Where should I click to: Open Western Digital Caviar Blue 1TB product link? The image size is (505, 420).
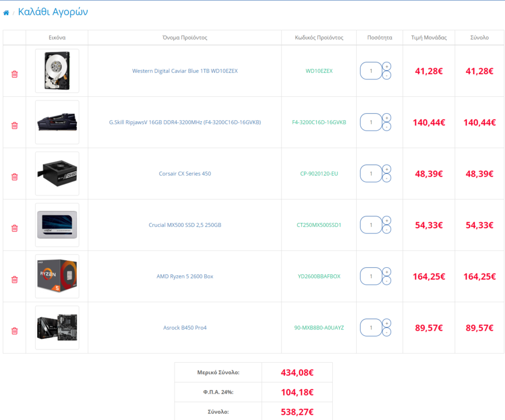(x=185, y=71)
